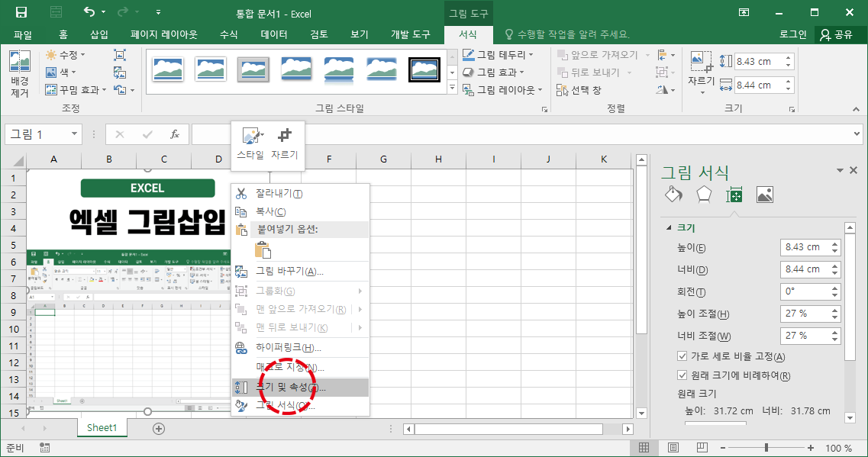This screenshot has height=457, width=868.
Task: Open Picture icon tab in pane
Action: [x=764, y=195]
